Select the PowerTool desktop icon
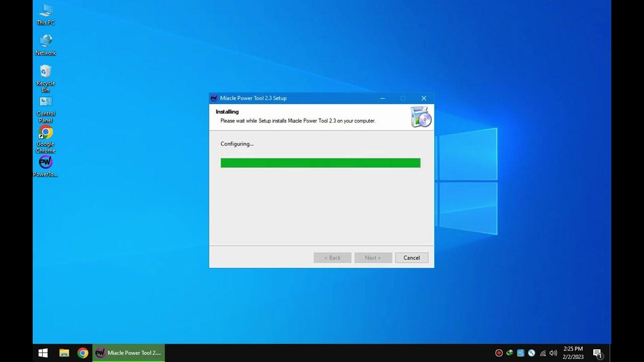The width and height of the screenshot is (644, 362). 45,166
